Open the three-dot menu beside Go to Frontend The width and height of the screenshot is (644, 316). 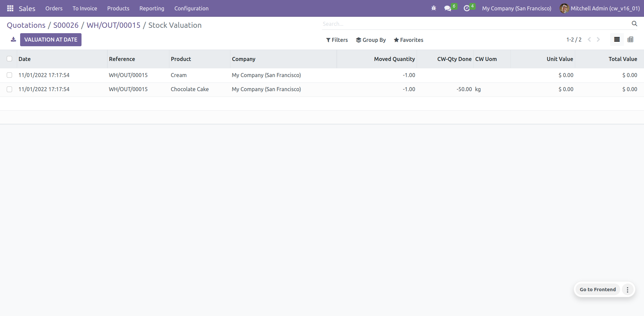(628, 290)
